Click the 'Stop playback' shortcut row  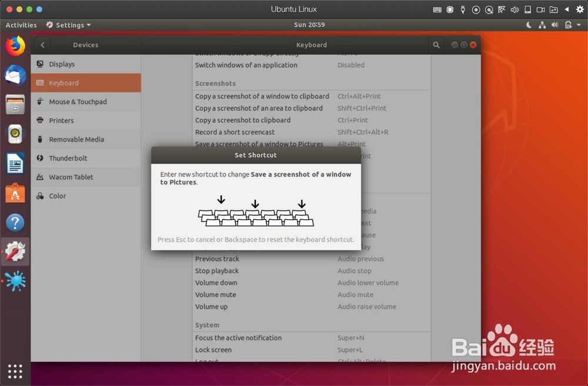tap(312, 271)
